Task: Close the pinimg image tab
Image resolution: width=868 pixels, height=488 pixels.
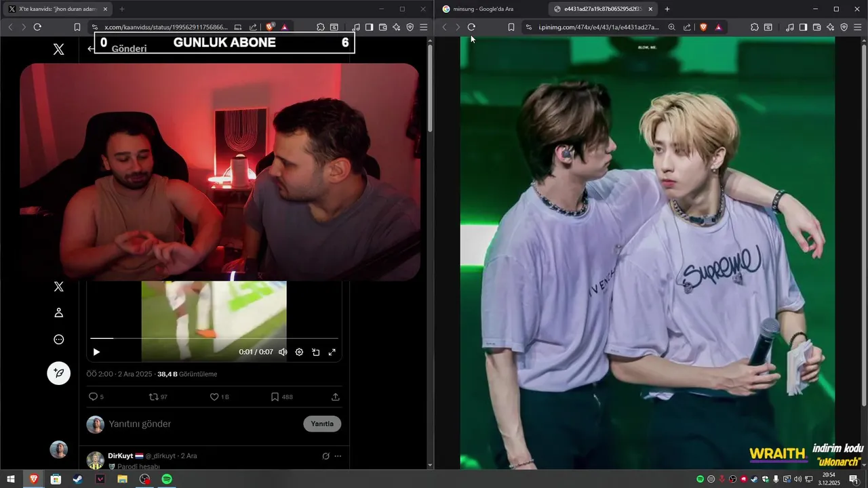Action: (650, 9)
